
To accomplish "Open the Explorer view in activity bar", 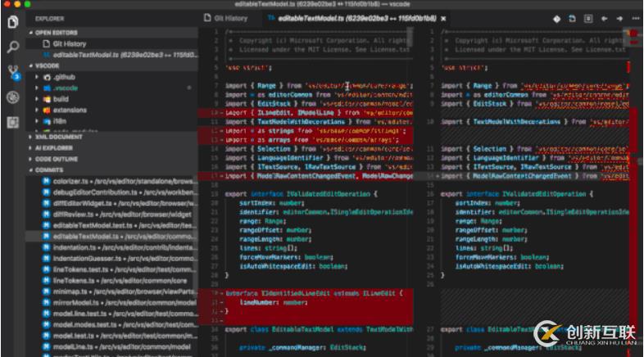I will tap(13, 22).
